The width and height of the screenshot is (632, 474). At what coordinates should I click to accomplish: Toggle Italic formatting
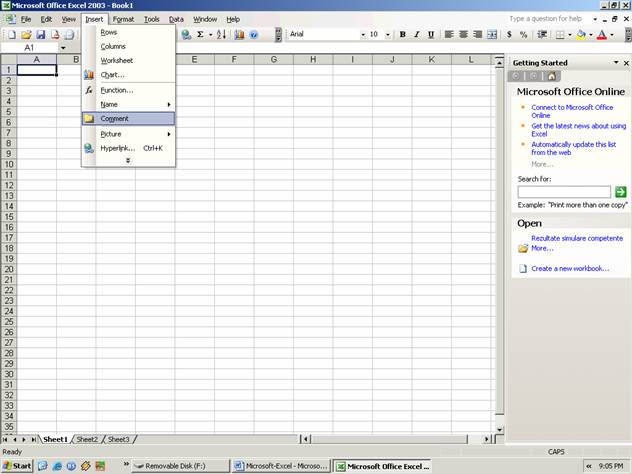click(417, 35)
